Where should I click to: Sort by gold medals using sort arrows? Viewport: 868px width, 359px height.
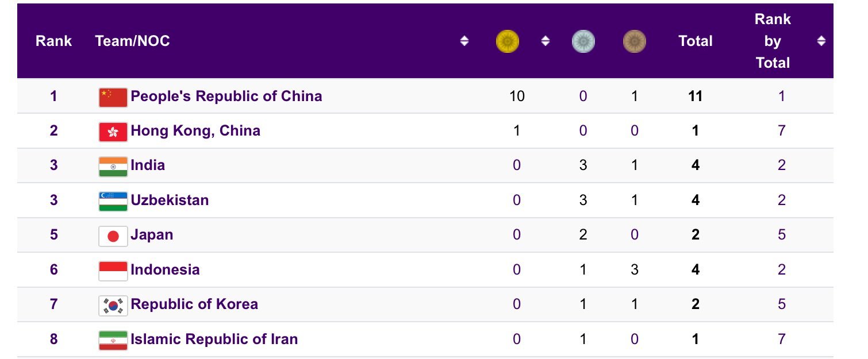click(x=546, y=41)
